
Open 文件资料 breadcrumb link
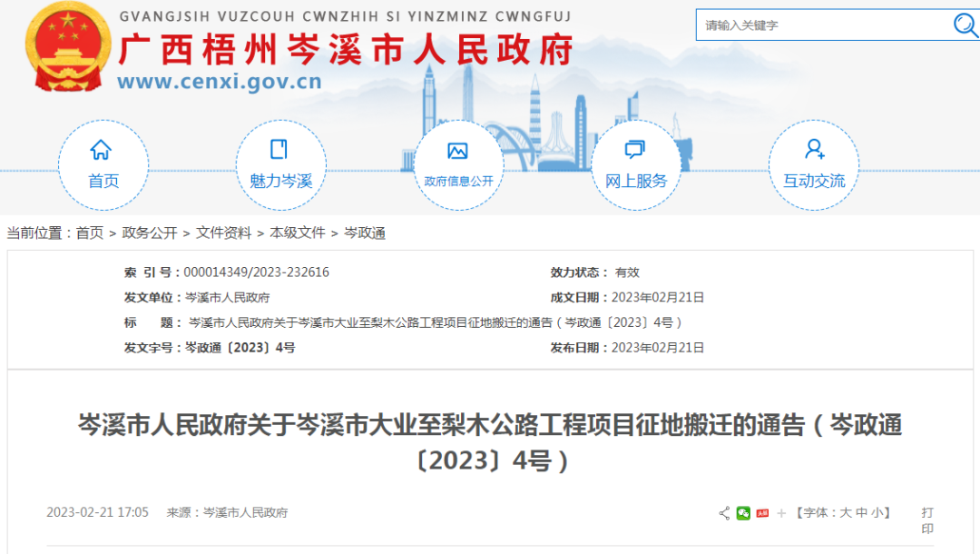[x=223, y=233]
